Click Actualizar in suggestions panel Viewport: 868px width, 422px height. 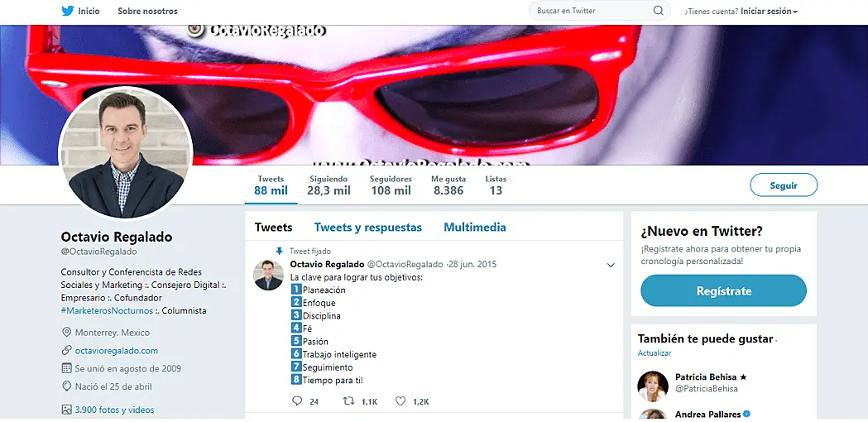coord(655,352)
